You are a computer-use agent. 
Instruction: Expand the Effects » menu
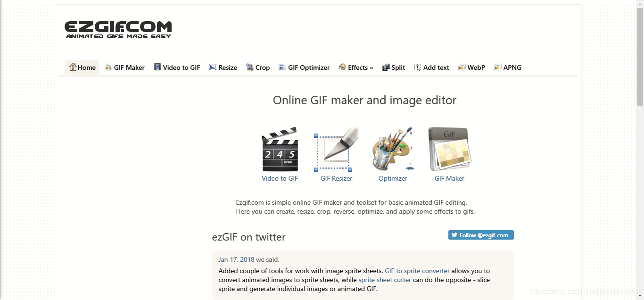(356, 67)
